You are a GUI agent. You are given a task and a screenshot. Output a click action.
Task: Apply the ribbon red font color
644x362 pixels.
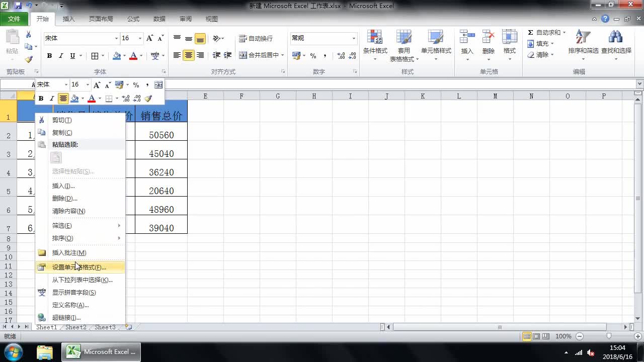[x=133, y=56]
